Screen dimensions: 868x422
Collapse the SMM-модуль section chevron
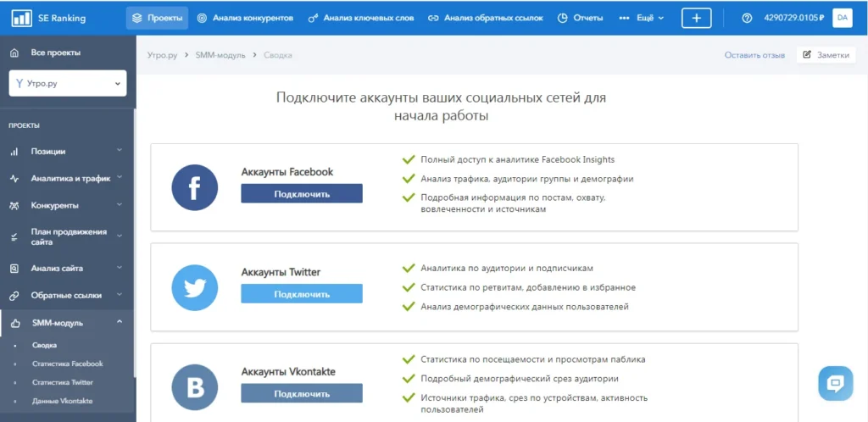119,322
